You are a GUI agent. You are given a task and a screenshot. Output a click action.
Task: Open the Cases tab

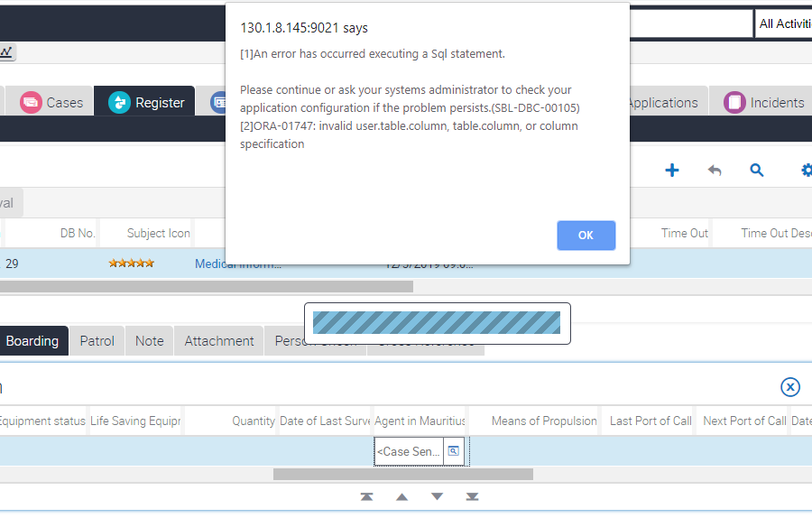click(51, 102)
